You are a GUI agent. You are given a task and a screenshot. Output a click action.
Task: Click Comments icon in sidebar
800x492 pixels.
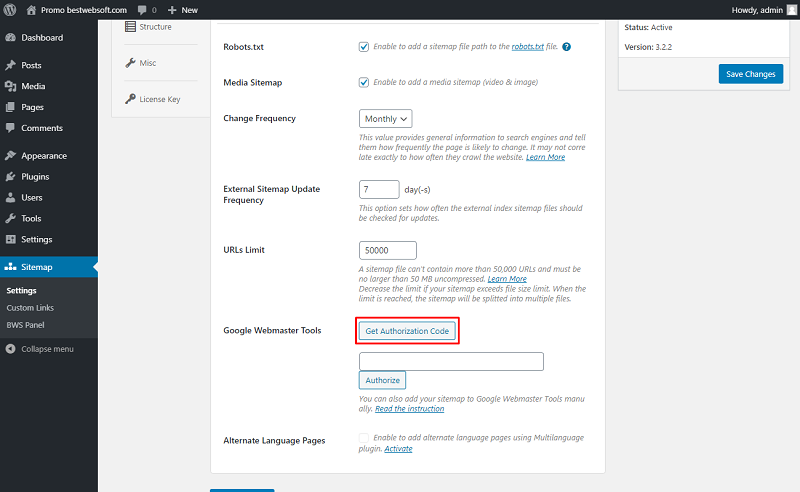pos(10,128)
